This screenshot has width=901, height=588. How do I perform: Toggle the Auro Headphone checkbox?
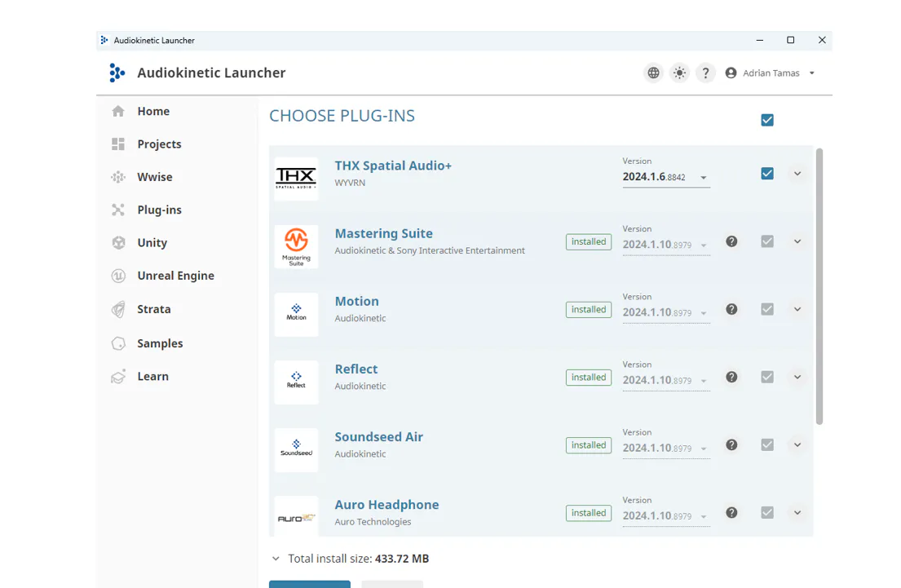coord(767,513)
